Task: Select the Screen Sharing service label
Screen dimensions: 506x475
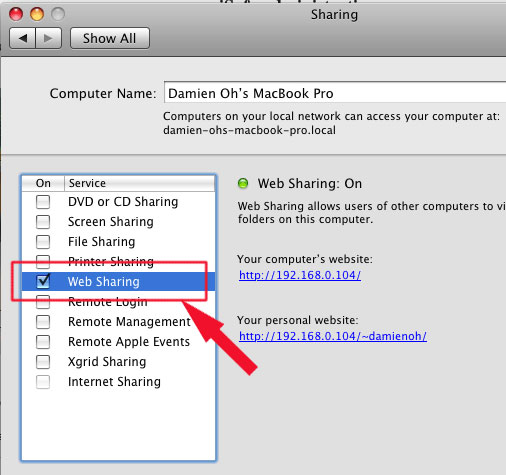Action: (111, 222)
